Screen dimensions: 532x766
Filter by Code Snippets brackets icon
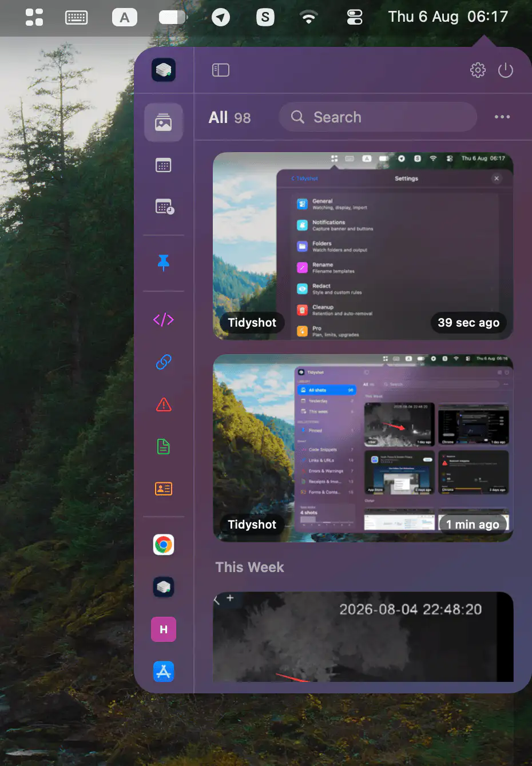164,320
